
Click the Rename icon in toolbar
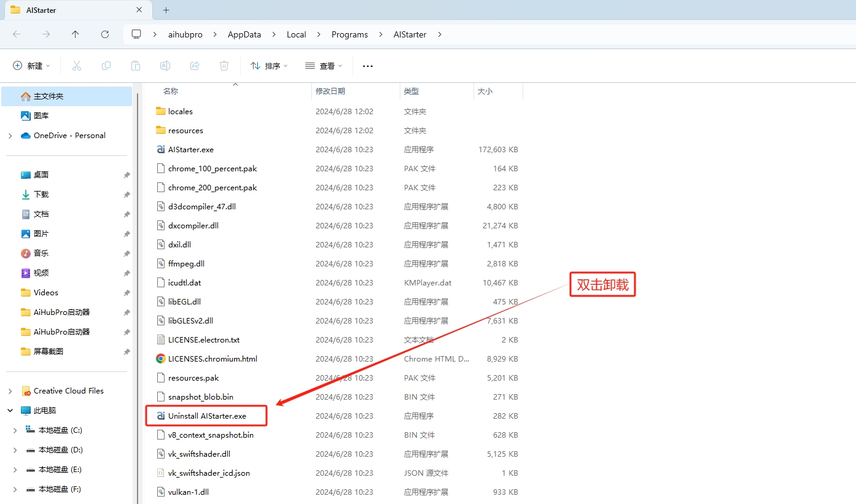pyautogui.click(x=165, y=66)
